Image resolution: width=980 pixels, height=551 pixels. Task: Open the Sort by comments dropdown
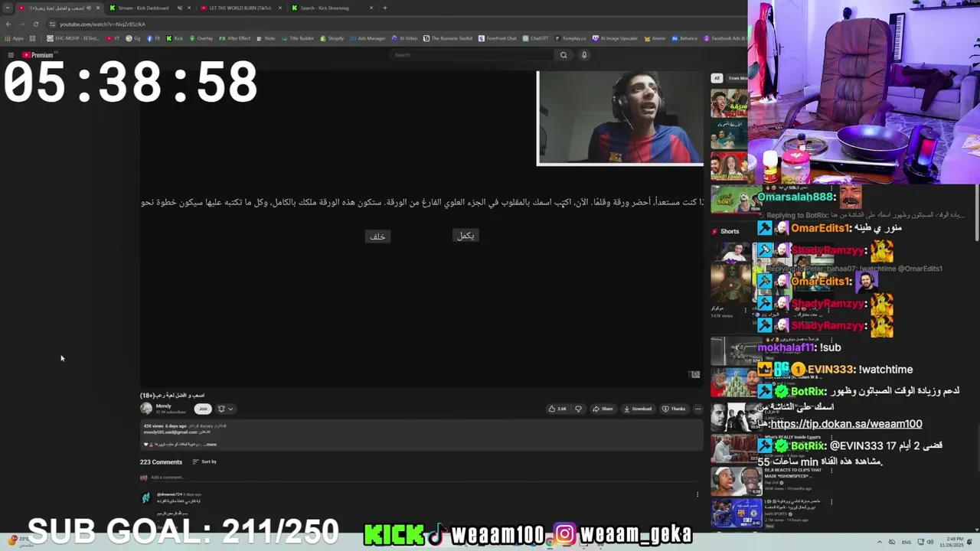coord(204,461)
